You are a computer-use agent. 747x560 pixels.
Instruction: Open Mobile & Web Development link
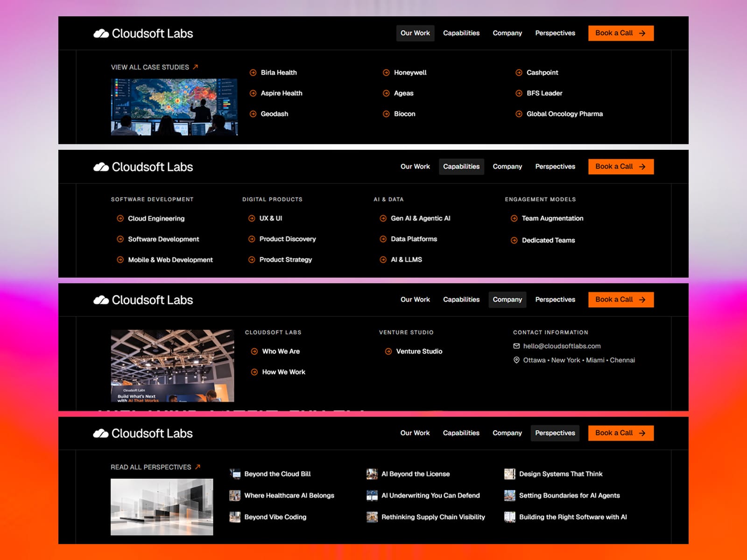170,260
